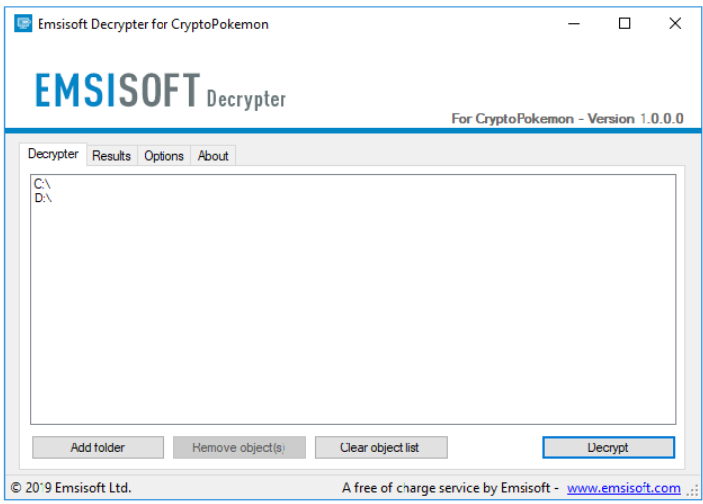The width and height of the screenshot is (703, 504).
Task: Click Clear object list button
Action: tap(381, 447)
